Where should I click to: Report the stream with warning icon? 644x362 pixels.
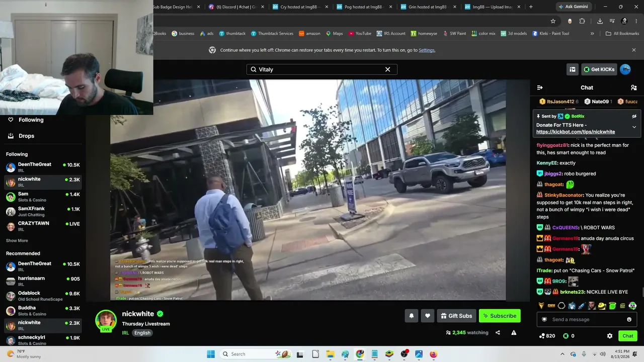[514, 332]
